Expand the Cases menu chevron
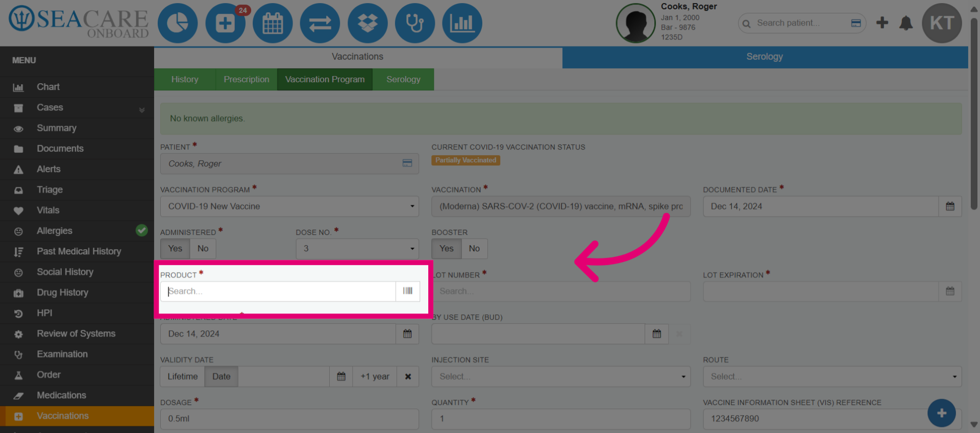 point(142,110)
